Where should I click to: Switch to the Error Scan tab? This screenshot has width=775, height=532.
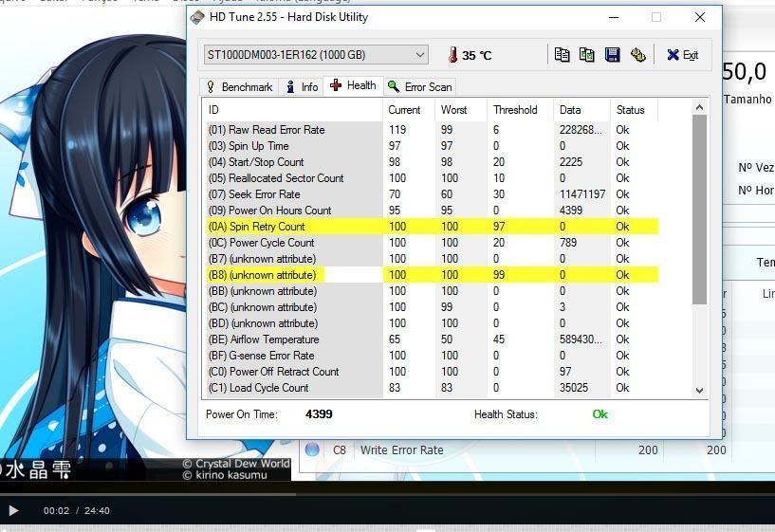pyautogui.click(x=419, y=86)
